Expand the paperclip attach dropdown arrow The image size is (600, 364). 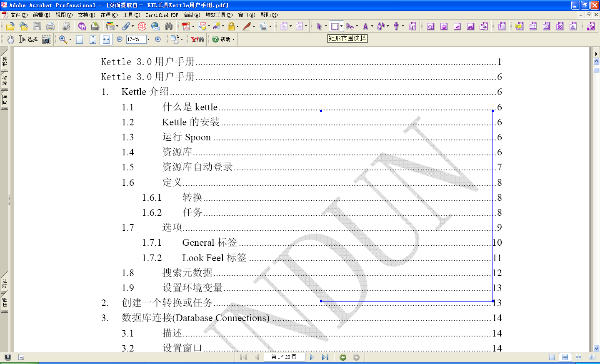click(133, 26)
